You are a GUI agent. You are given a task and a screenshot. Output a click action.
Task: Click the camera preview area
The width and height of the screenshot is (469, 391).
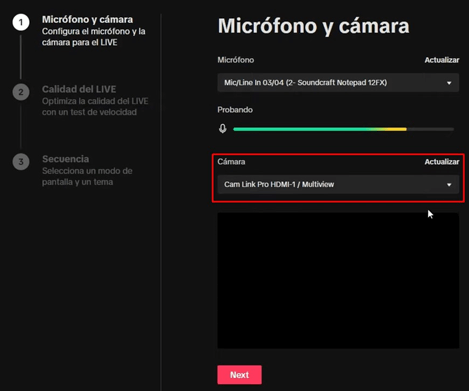pos(338,281)
